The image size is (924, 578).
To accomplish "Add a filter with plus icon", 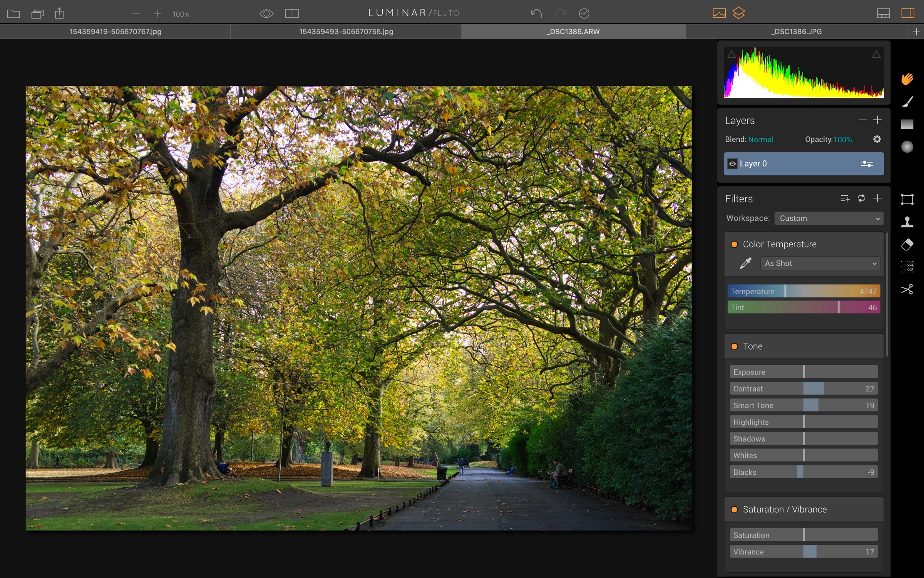I will [877, 198].
